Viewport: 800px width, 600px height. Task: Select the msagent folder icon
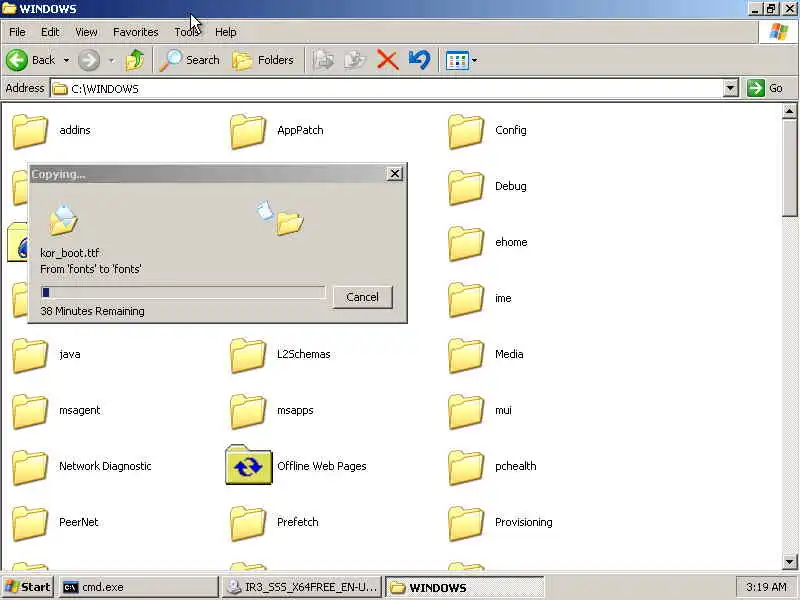pyautogui.click(x=30, y=411)
